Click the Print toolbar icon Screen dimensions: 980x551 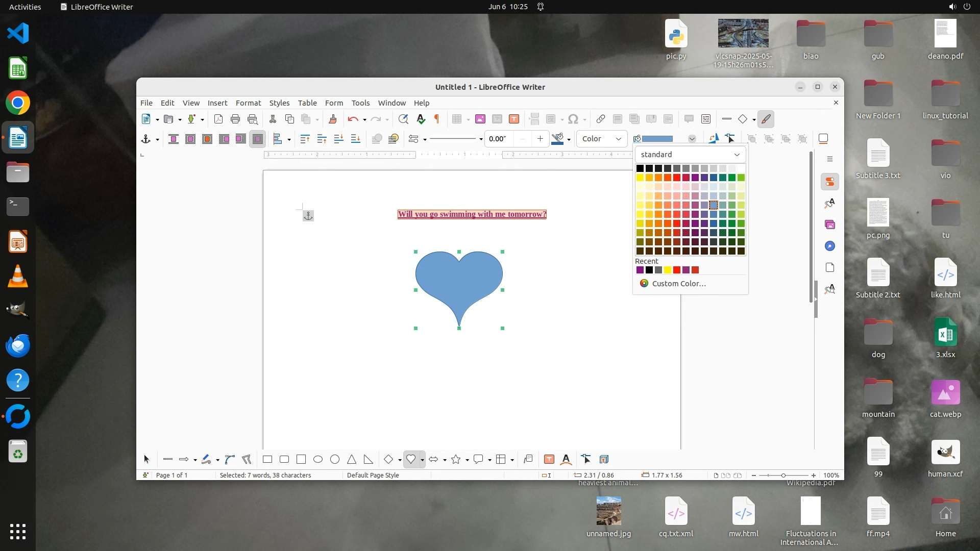[x=235, y=119]
